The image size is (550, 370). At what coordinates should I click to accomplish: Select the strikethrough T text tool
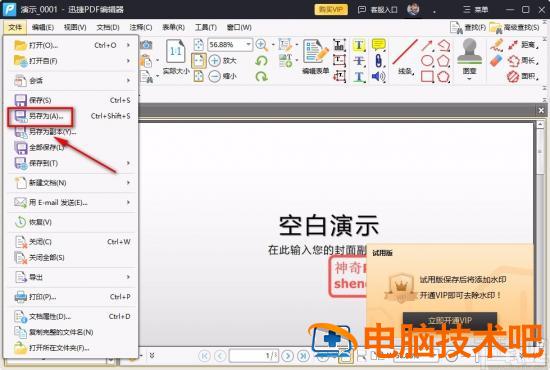pyautogui.click(x=359, y=61)
